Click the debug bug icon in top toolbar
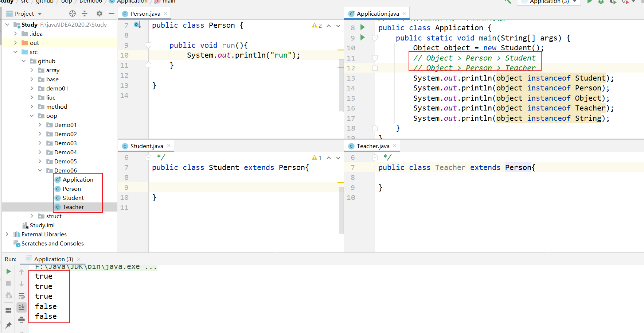Screen dimensions: 644x333 point(601,2)
